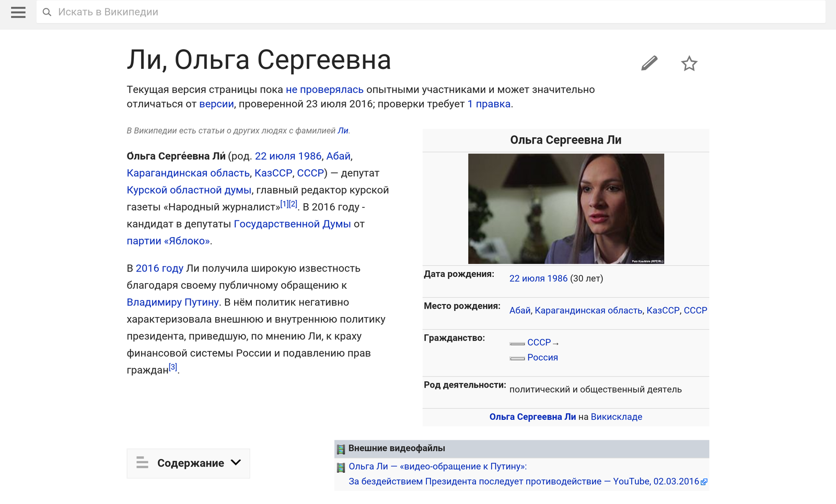Open the Викискладе link in the infobox
The image size is (836, 504).
616,417
